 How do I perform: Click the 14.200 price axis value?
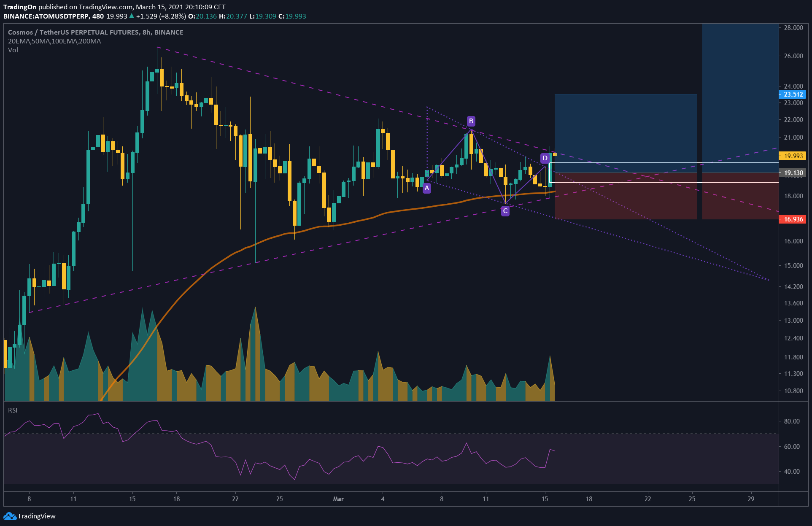793,287
